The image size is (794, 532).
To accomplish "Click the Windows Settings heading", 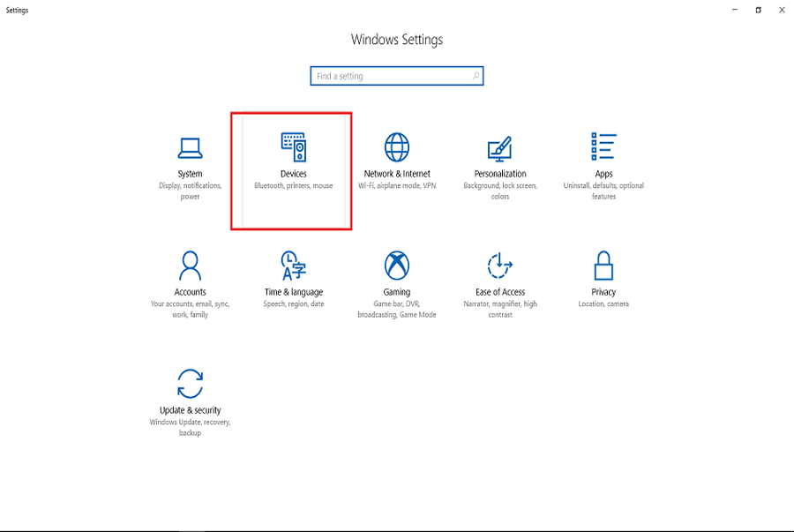I will pos(397,40).
